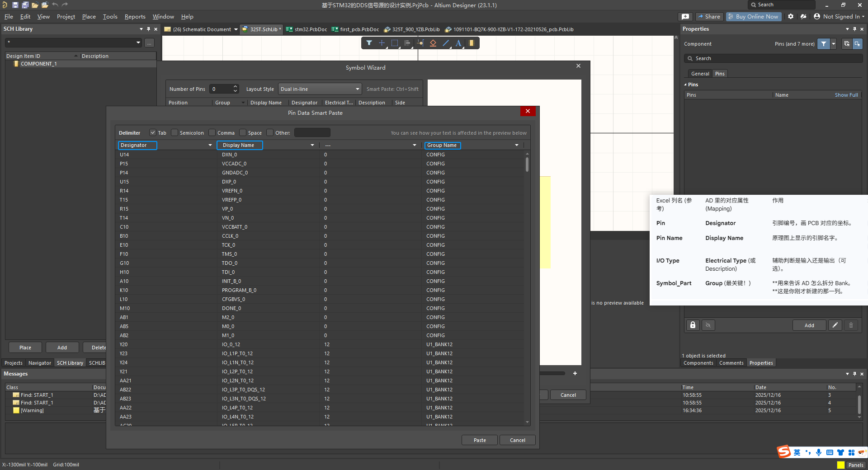Click the Save All icon in the title bar
The height and width of the screenshot is (470, 868).
[x=25, y=5]
